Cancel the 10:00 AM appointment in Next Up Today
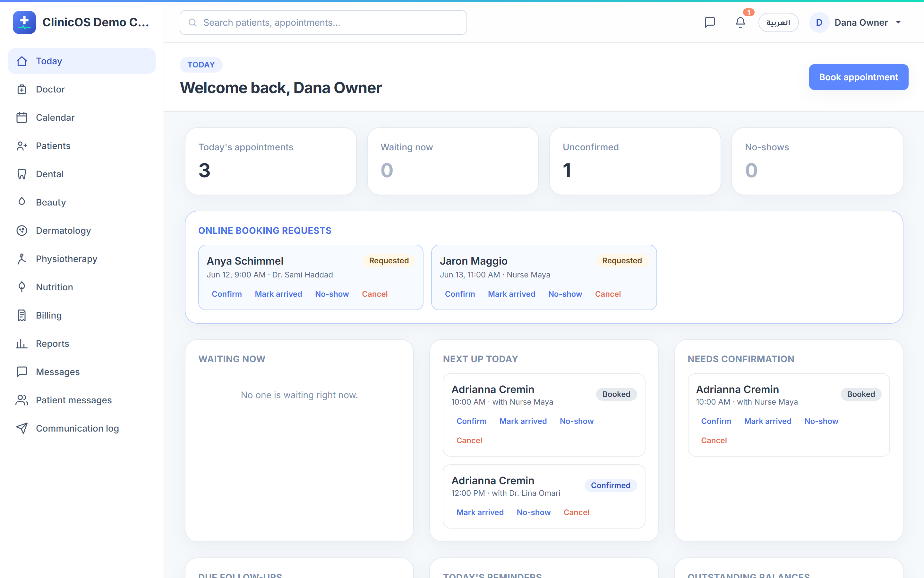The image size is (924, 578). click(469, 440)
